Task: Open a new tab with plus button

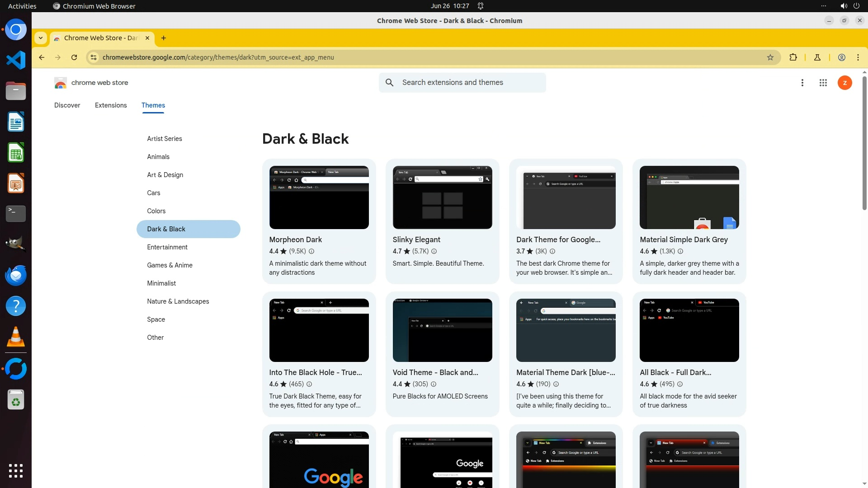Action: point(164,38)
